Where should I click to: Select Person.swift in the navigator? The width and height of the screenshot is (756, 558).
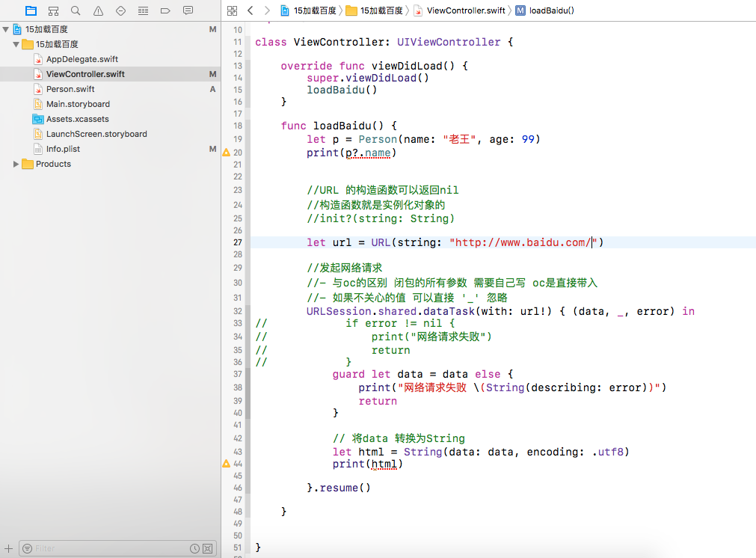(x=70, y=89)
